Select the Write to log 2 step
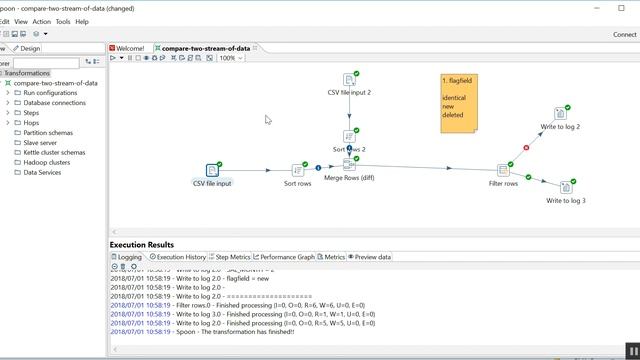Image resolution: width=640 pixels, height=360 pixels. 560,113
